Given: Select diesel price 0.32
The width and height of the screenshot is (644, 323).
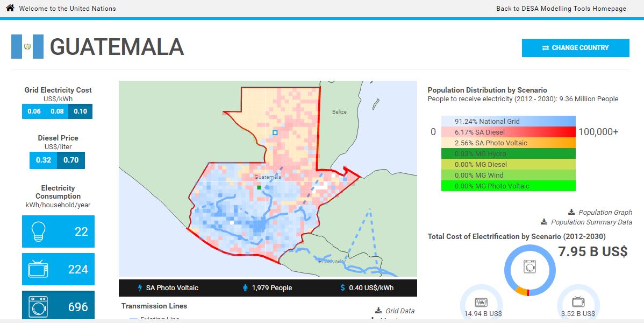Looking at the screenshot, I should pos(43,160).
